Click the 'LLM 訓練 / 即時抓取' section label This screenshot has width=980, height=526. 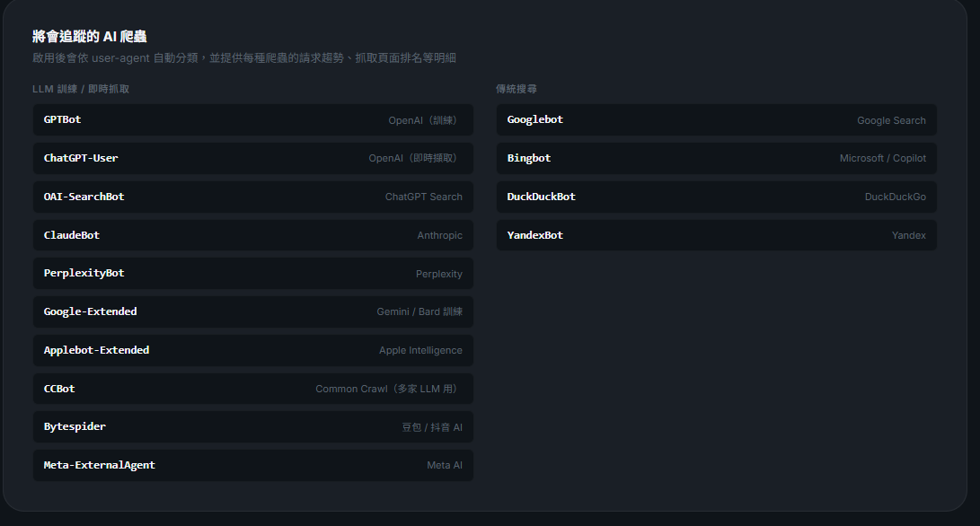click(x=81, y=89)
